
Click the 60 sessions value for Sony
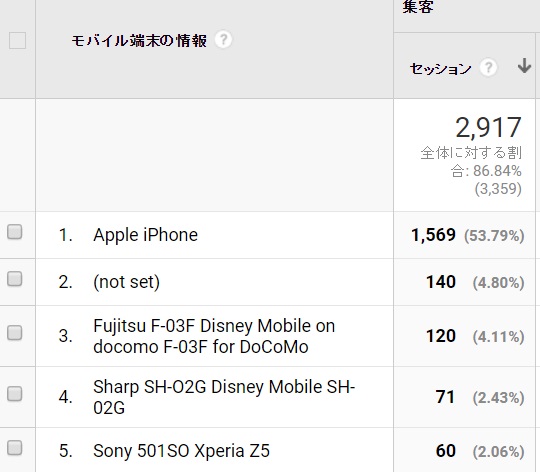[446, 451]
